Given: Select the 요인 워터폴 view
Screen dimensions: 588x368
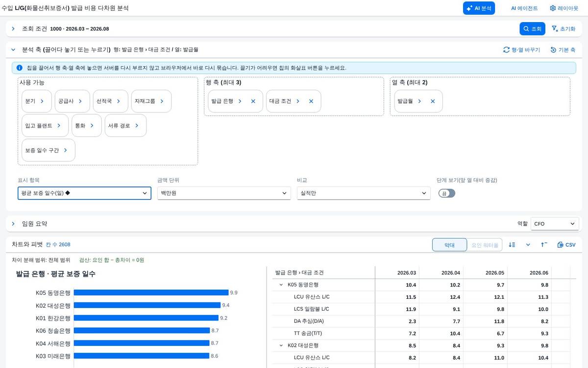Looking at the screenshot, I should coord(485,245).
